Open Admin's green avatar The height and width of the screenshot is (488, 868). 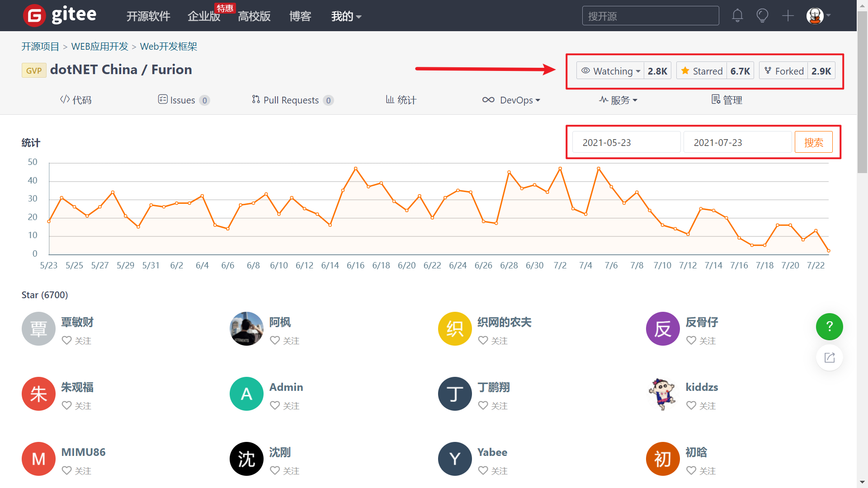(246, 394)
